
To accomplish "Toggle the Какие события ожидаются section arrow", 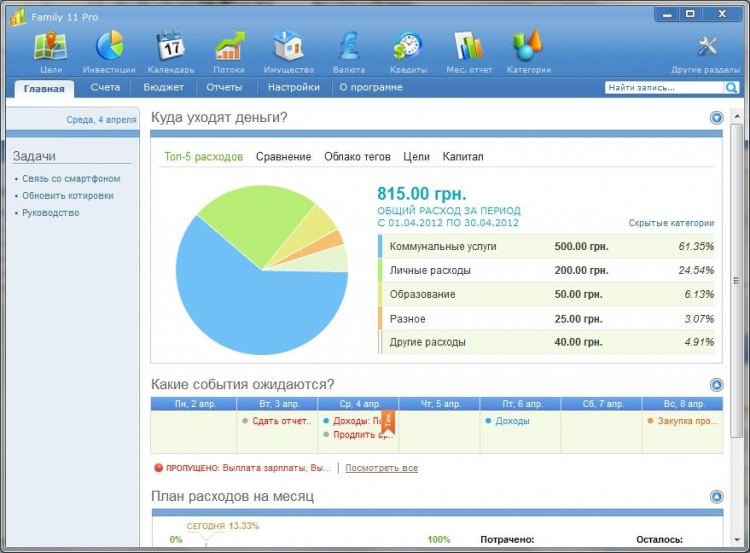I will point(716,385).
